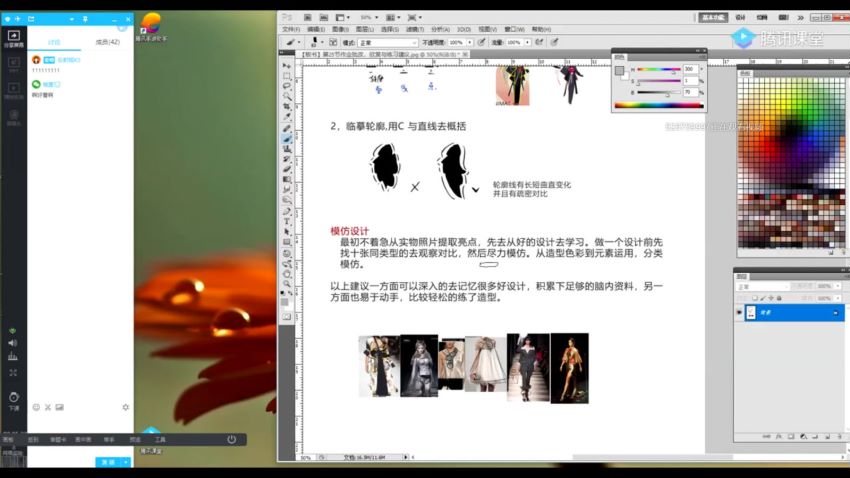Viewport: 850px width, 478px height.
Task: Open the Select (选择) menu
Action: (x=390, y=29)
